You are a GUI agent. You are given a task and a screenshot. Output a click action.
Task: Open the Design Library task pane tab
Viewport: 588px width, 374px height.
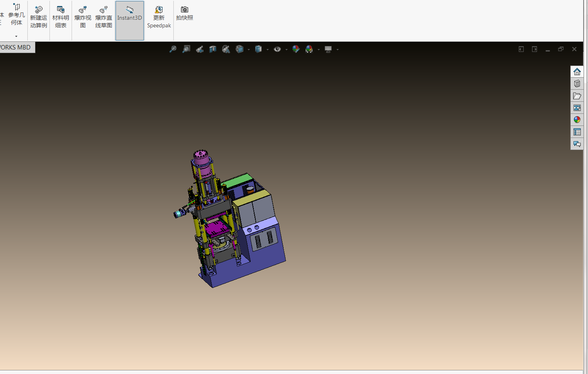[x=577, y=84]
